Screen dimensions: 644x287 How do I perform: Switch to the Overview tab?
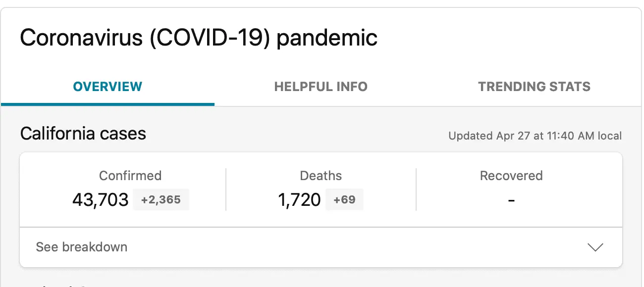[x=107, y=87]
